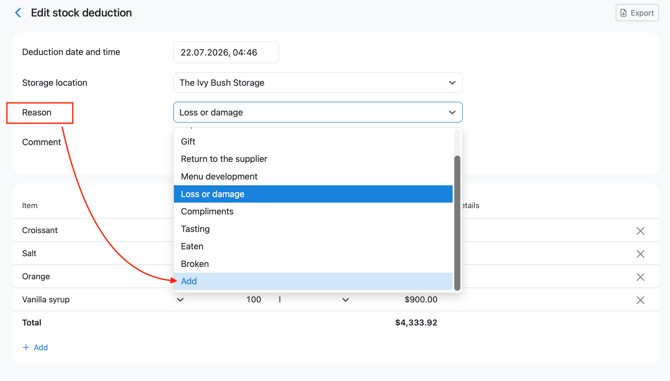670x381 pixels.
Task: Remove the Salt row
Action: point(640,254)
